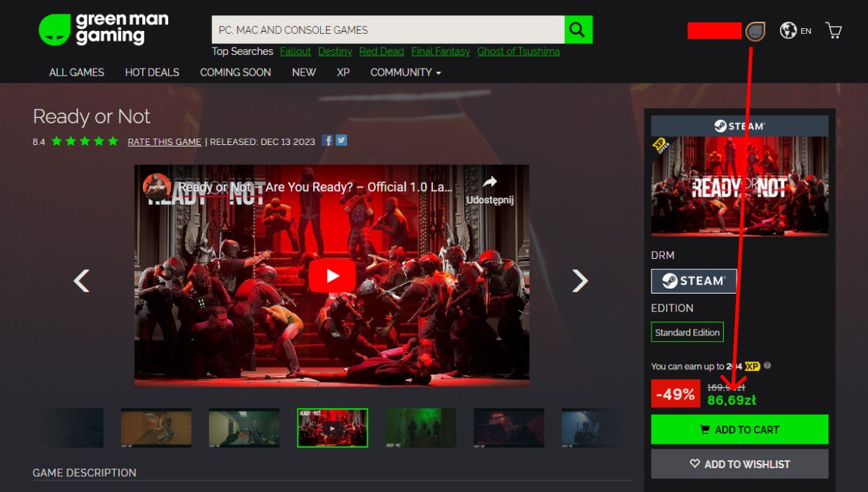Click the first green rating star
Screen dimensions: 868x492
57,141
